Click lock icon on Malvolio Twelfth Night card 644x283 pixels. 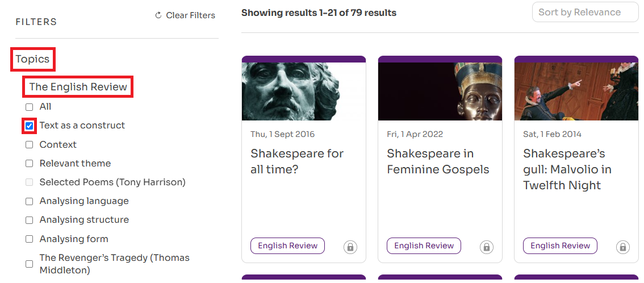(x=622, y=247)
